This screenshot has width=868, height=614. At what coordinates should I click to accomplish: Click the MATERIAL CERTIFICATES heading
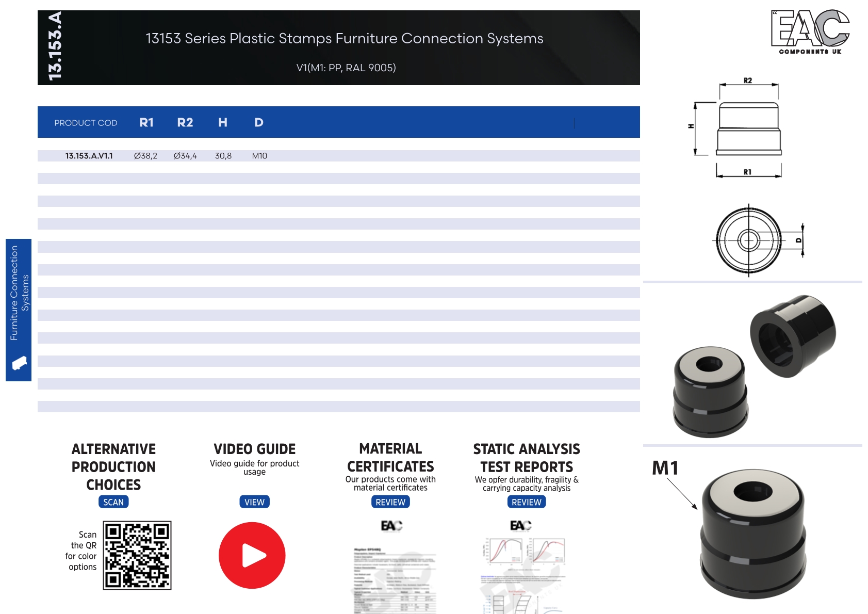(x=390, y=458)
